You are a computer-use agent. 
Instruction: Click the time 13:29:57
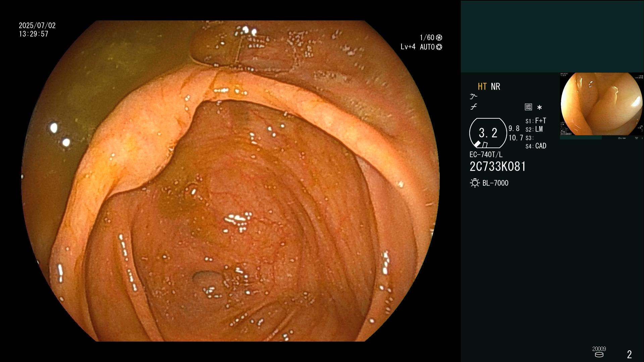click(x=34, y=34)
